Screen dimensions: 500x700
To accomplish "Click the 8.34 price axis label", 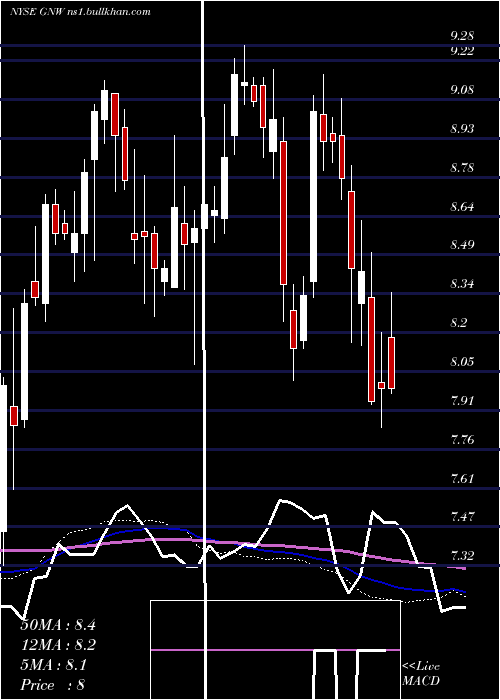I will point(462,283).
